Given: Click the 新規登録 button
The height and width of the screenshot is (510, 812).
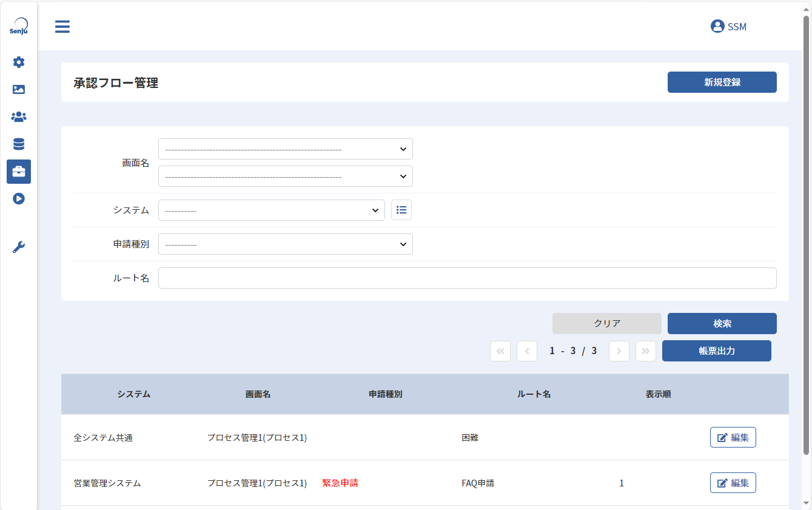Looking at the screenshot, I should point(722,82).
